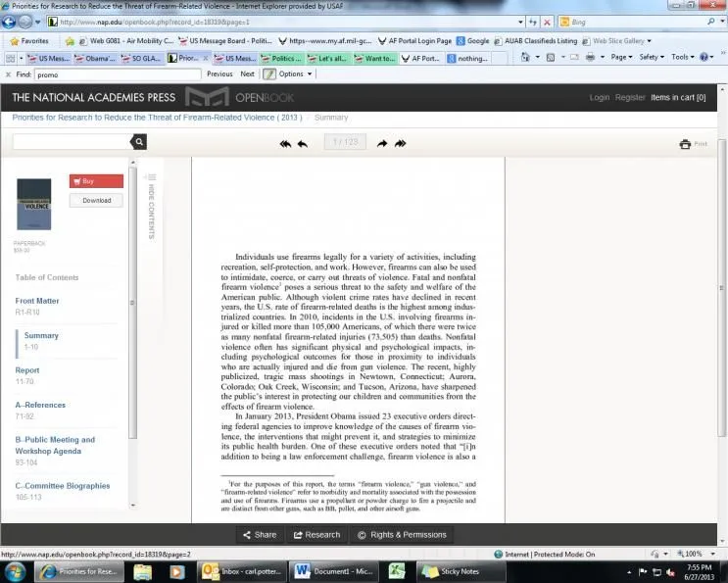This screenshot has height=583, width=728.
Task: Switch to the Politics browser tab
Action: click(x=284, y=58)
